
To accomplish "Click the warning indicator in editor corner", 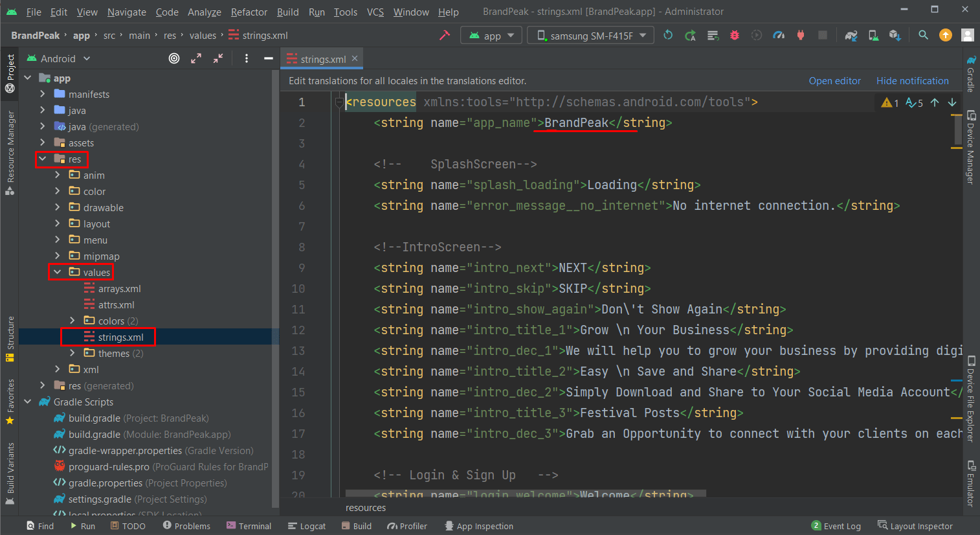I will tap(890, 102).
